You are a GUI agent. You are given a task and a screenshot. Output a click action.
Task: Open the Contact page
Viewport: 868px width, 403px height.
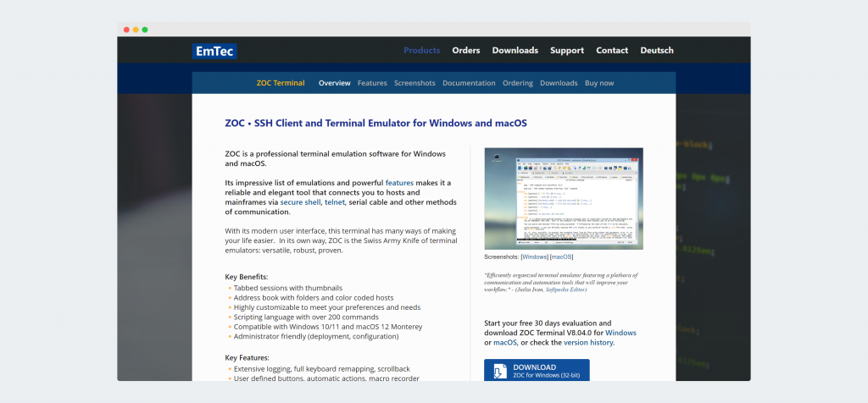612,50
